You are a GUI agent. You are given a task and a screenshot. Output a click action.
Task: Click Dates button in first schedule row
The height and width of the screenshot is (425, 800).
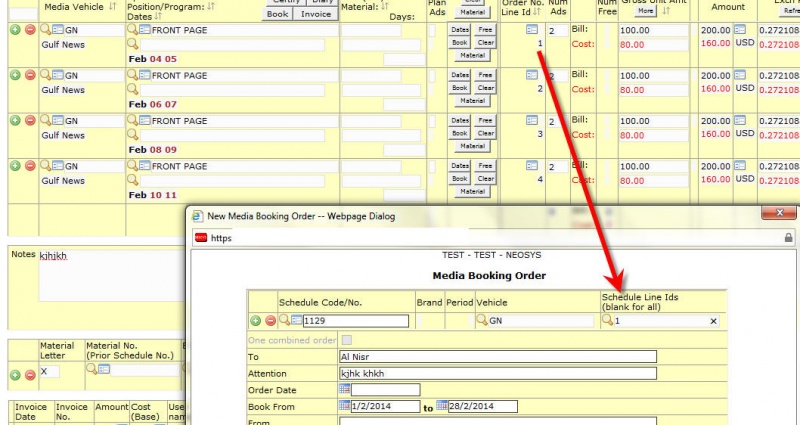point(460,30)
